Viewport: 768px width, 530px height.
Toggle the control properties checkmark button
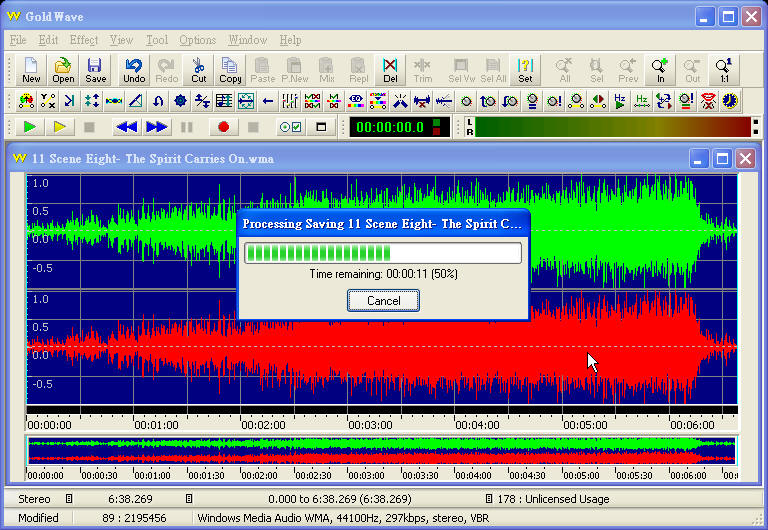point(290,127)
